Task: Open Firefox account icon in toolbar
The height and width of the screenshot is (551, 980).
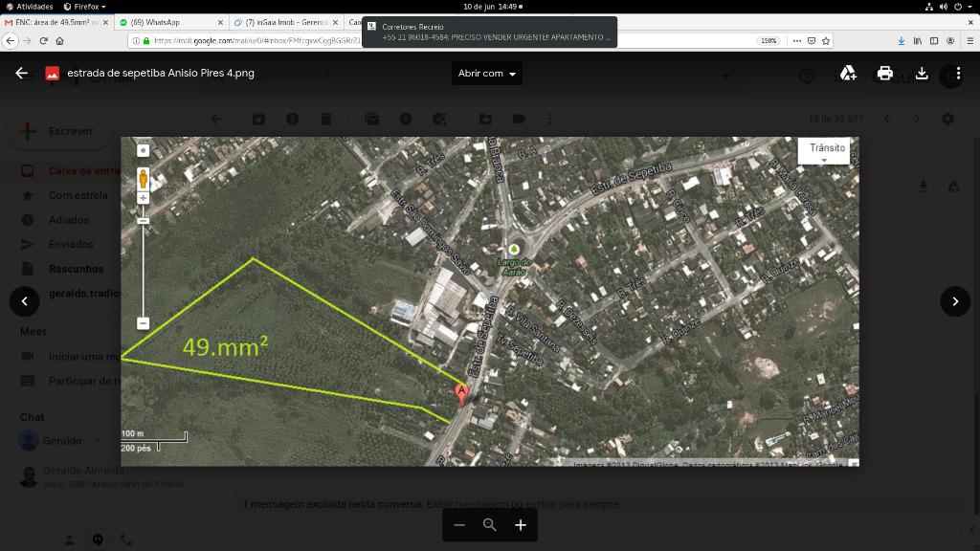Action: [x=950, y=40]
